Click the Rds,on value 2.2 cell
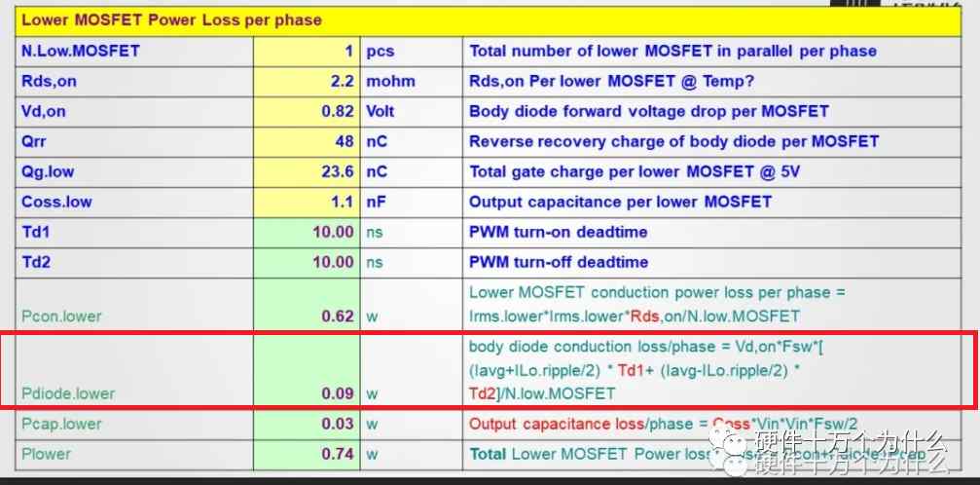The width and height of the screenshot is (980, 485). click(307, 82)
